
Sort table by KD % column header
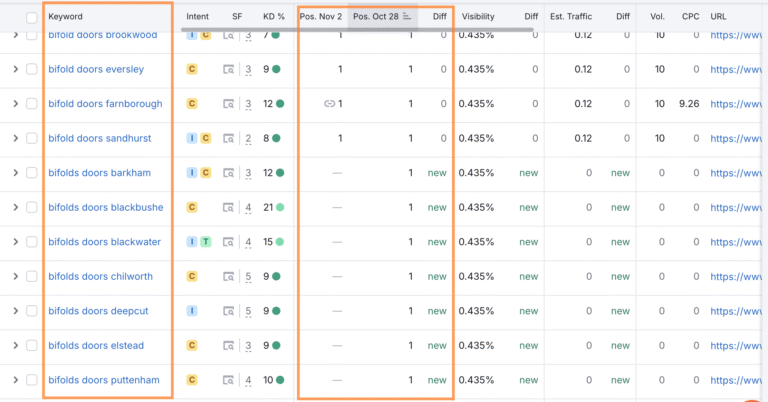click(x=273, y=17)
